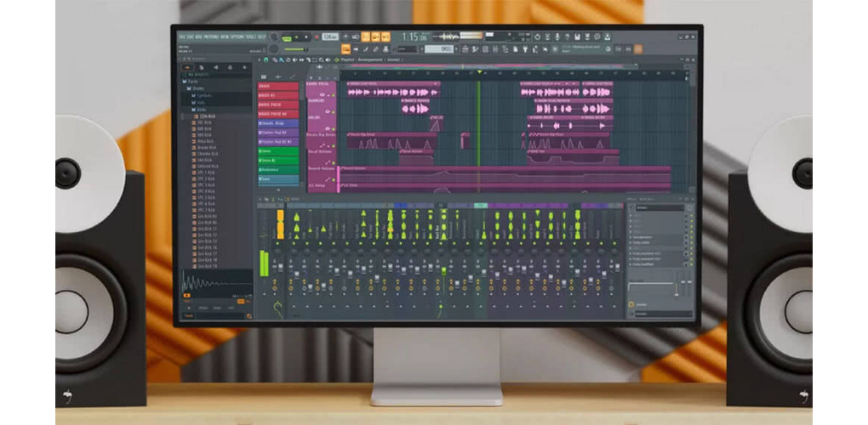
Task: Toggle the green song/pattern mode switch
Action: point(286,37)
